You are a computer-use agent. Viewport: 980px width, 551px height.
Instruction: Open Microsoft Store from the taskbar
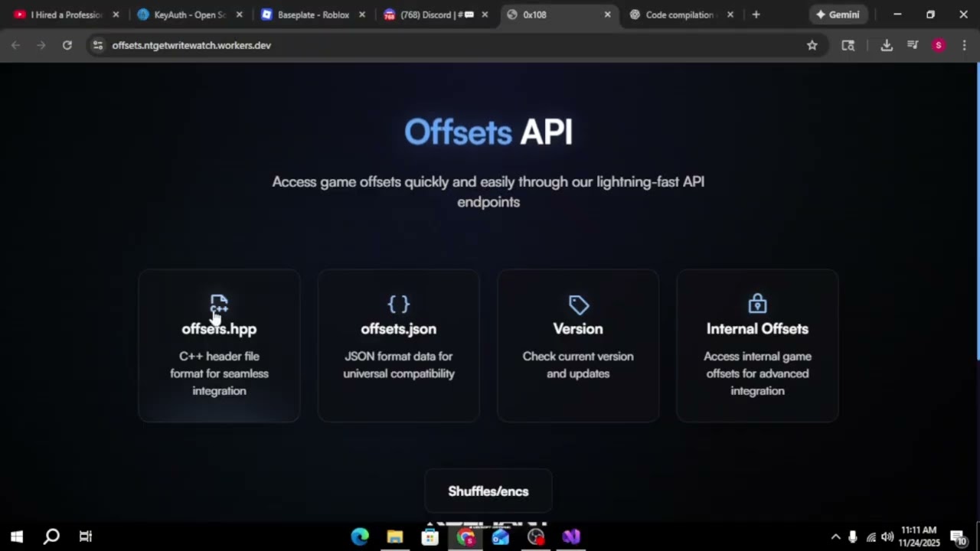(430, 536)
